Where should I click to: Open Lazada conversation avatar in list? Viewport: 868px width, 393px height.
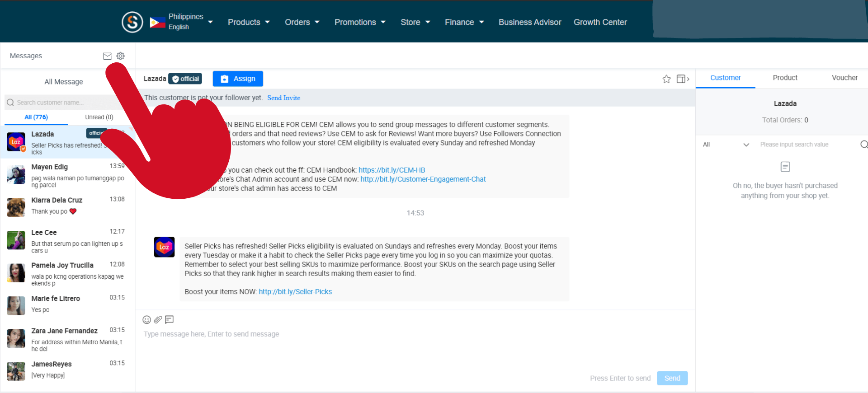16,142
